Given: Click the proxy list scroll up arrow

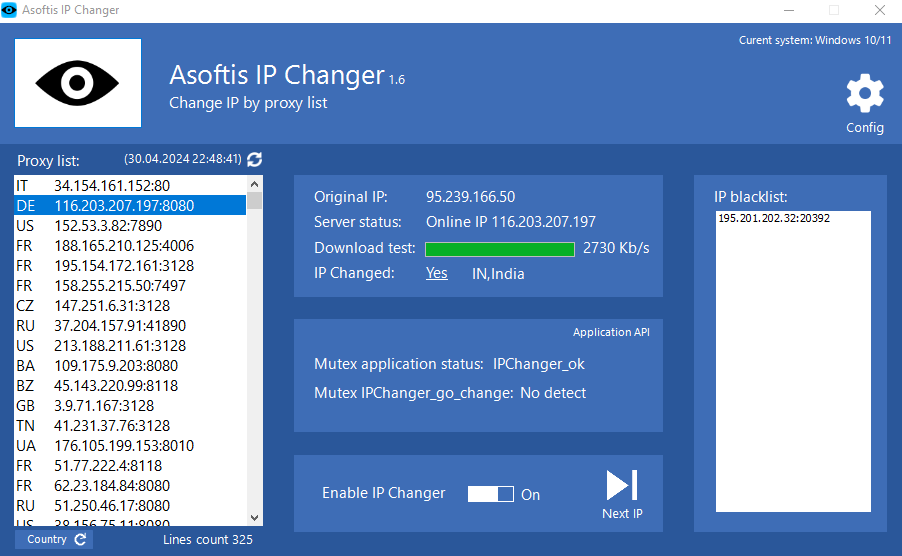Looking at the screenshot, I should 255,184.
